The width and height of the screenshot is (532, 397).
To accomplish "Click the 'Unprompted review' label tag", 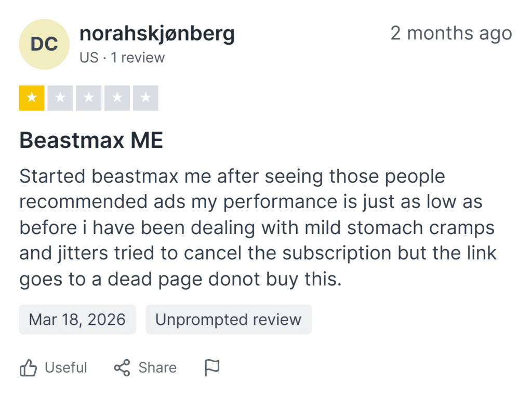I will [229, 319].
